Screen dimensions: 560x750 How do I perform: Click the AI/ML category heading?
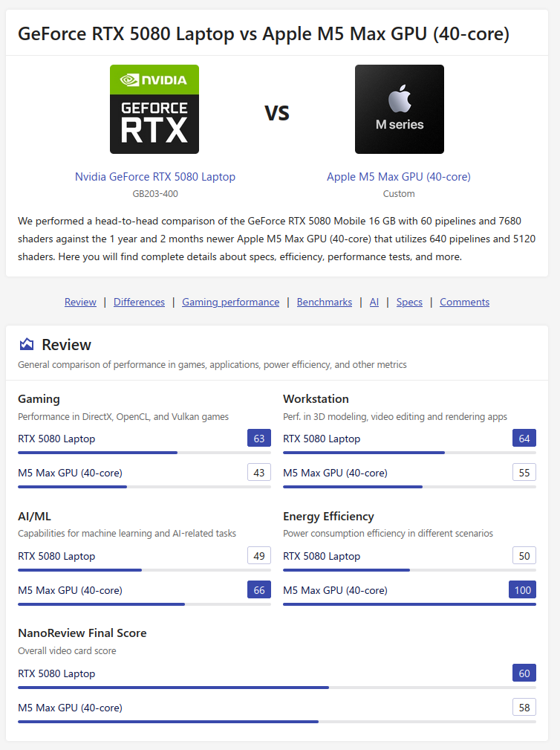[x=34, y=516]
